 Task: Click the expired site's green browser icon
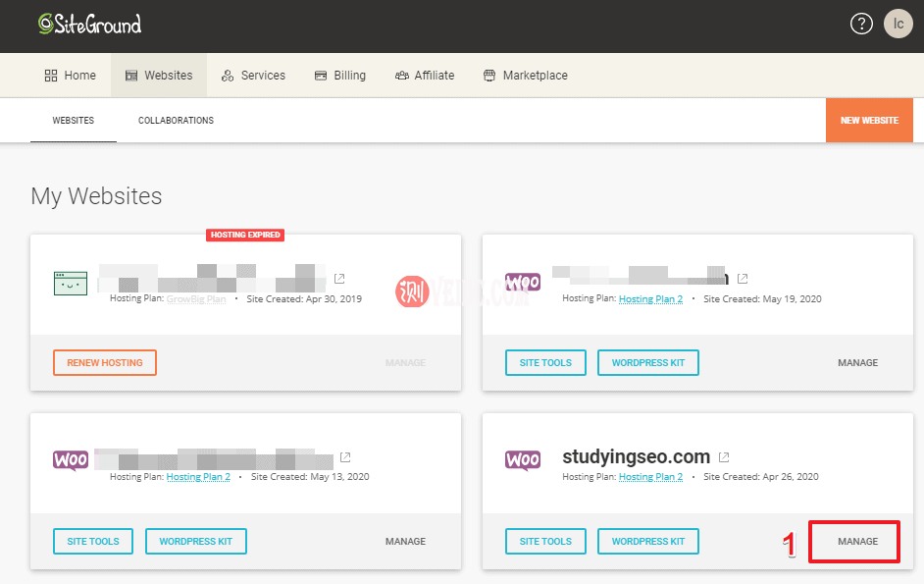coord(71,283)
